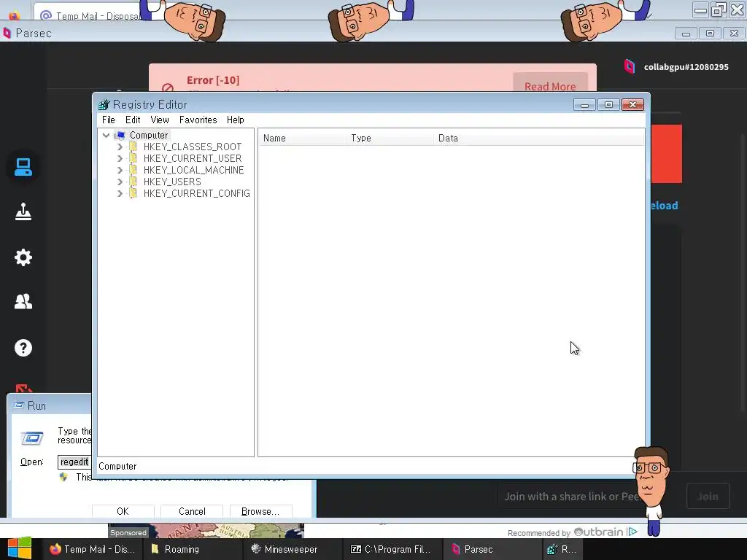
Task: Click the Parsec logo next to collabgpu account
Action: (630, 66)
